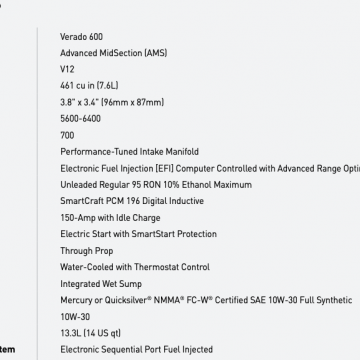Click the 13.3L (14 US qt) capacity

(x=90, y=333)
